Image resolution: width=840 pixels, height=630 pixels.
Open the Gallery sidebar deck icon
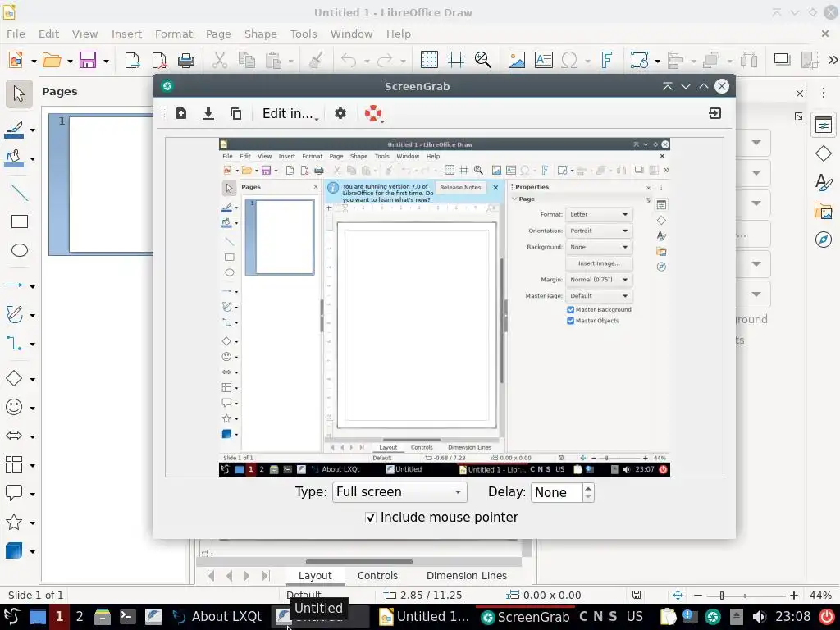point(824,211)
